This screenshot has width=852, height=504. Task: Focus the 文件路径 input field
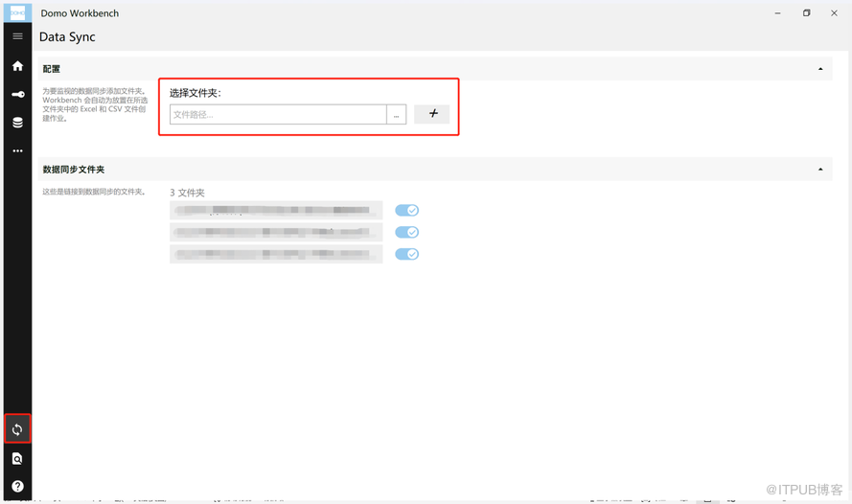coord(278,115)
